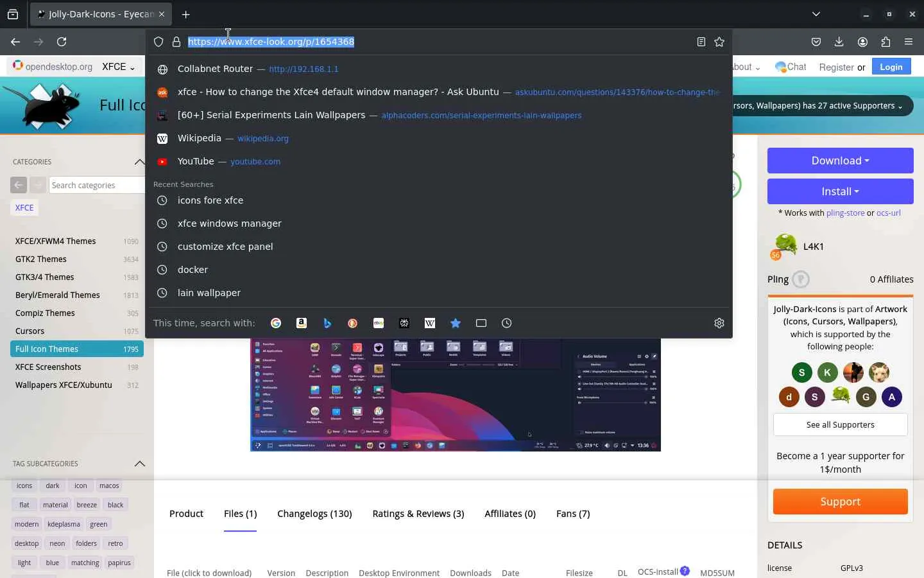Screen dimensions: 924x578
Task: Reload the current page
Action: pyautogui.click(x=62, y=42)
